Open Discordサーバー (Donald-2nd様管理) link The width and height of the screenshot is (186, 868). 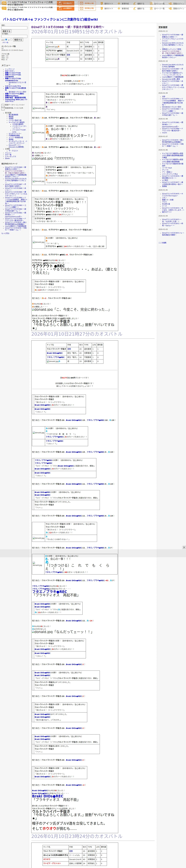[16, 146]
